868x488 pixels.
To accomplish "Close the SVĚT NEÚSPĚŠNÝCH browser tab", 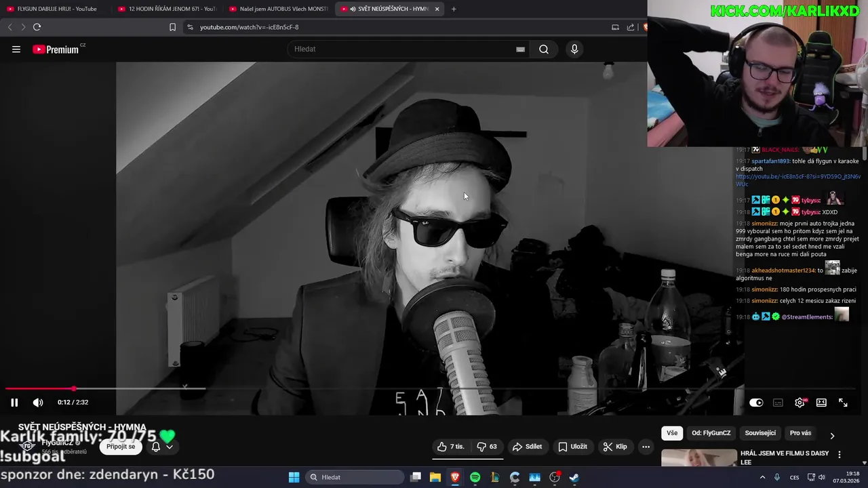I will [x=437, y=9].
